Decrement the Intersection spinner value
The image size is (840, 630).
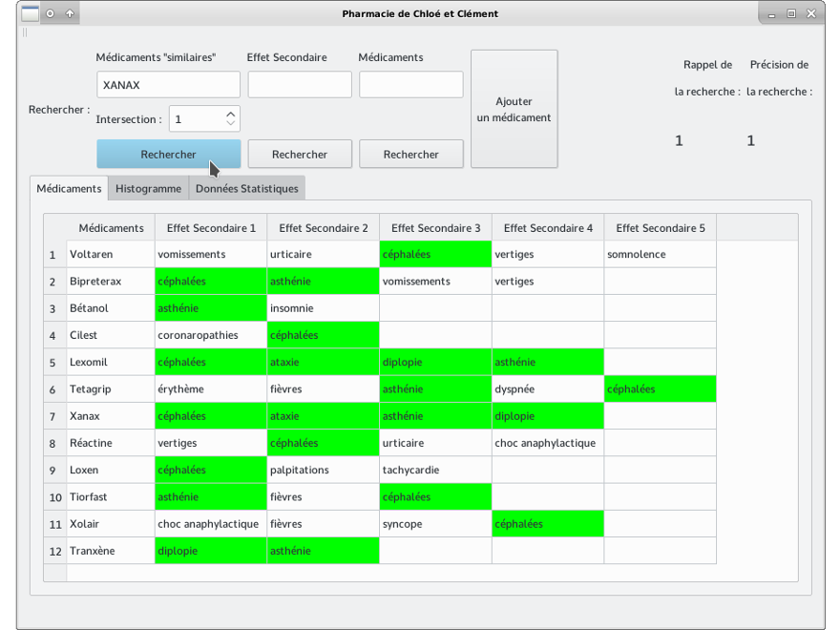(229, 123)
